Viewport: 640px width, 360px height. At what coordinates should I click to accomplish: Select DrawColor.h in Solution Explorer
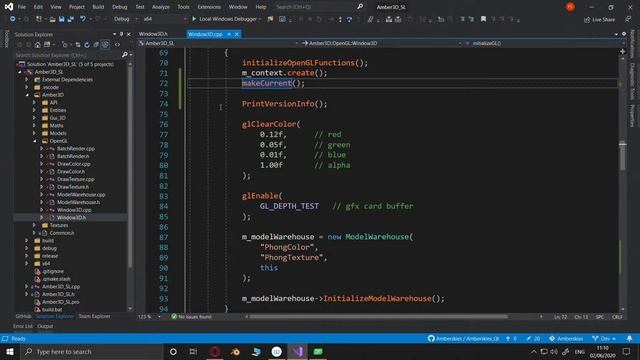click(x=71, y=171)
